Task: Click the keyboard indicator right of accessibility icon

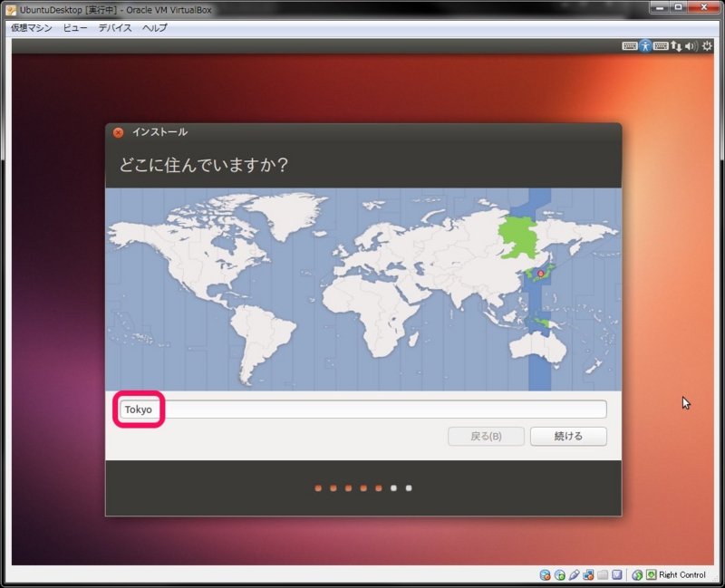Action: coord(661,46)
